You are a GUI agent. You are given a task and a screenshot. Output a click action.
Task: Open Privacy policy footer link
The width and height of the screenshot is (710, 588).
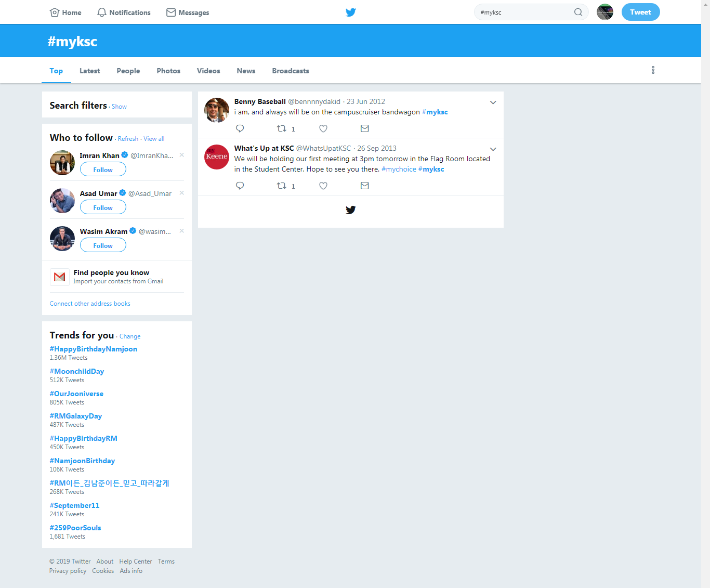click(x=68, y=571)
